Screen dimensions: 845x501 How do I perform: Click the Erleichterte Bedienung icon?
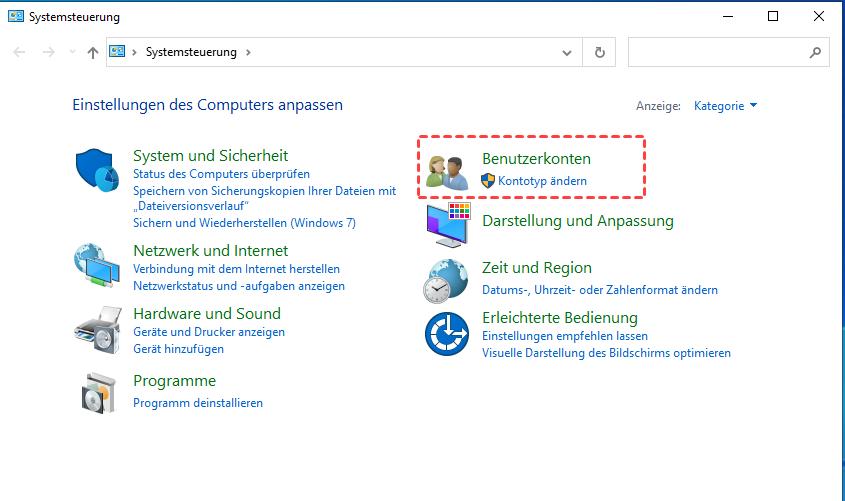tap(447, 334)
